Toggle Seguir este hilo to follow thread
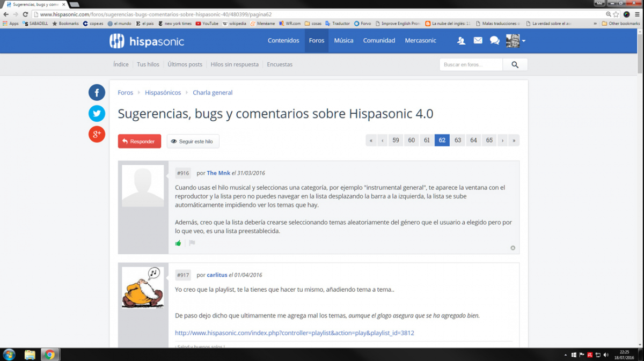This screenshot has width=644, height=361. (x=193, y=142)
